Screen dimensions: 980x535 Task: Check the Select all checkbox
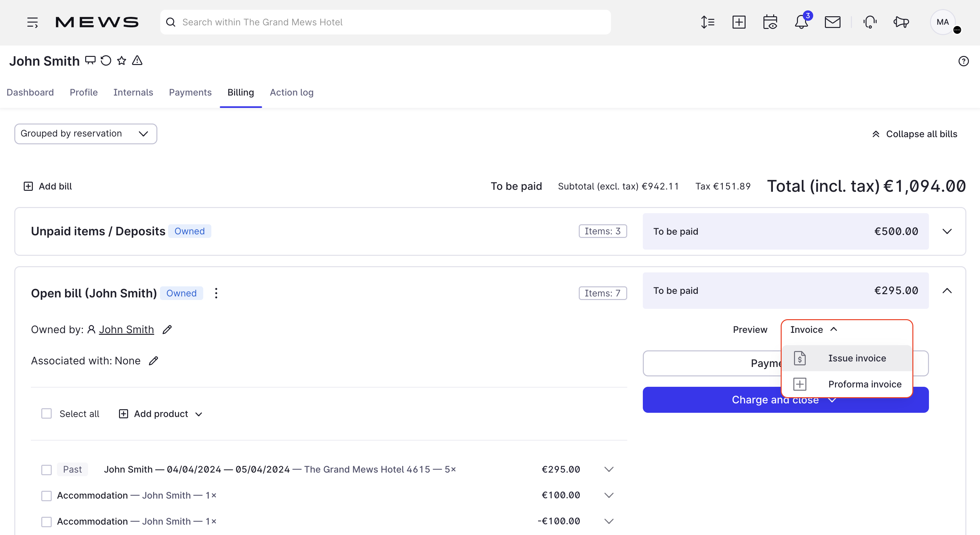pyautogui.click(x=46, y=413)
